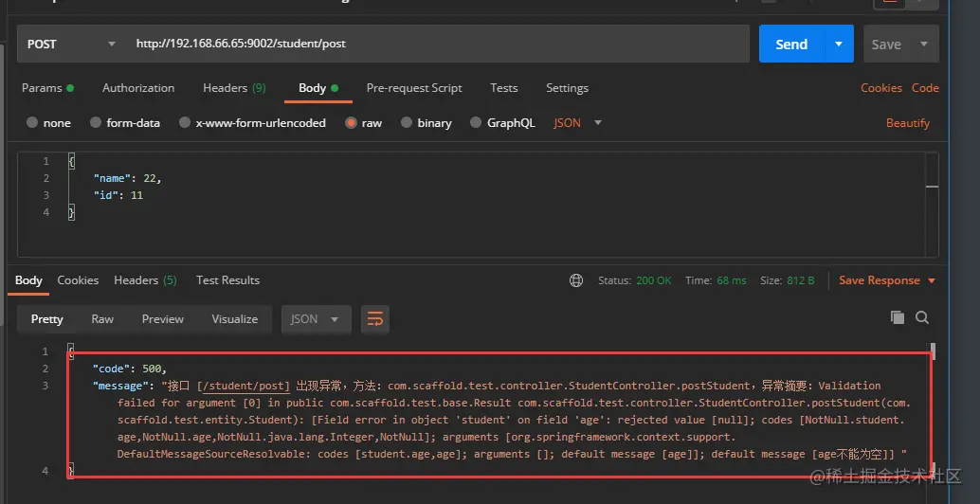Click the 68 ms response time
This screenshot has width=980, height=504.
click(732, 281)
